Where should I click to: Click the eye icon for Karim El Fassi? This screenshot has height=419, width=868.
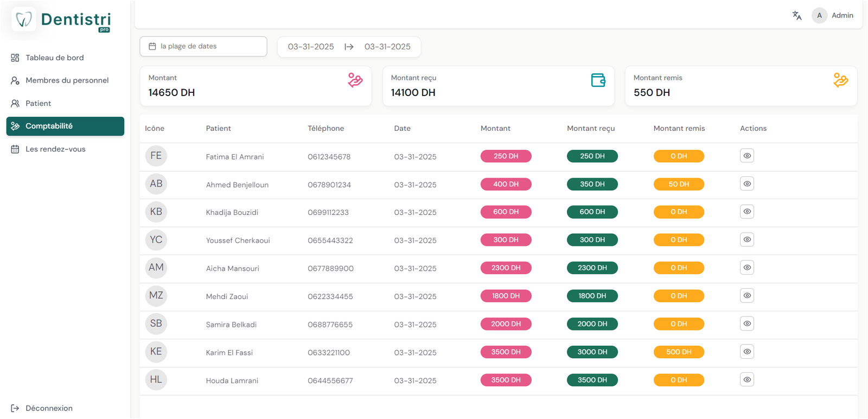coord(747,352)
